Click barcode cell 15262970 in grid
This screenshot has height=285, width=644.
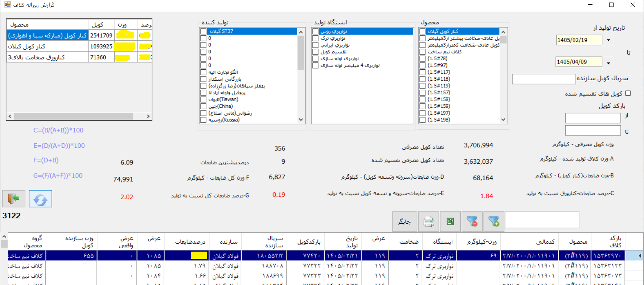coord(608,256)
